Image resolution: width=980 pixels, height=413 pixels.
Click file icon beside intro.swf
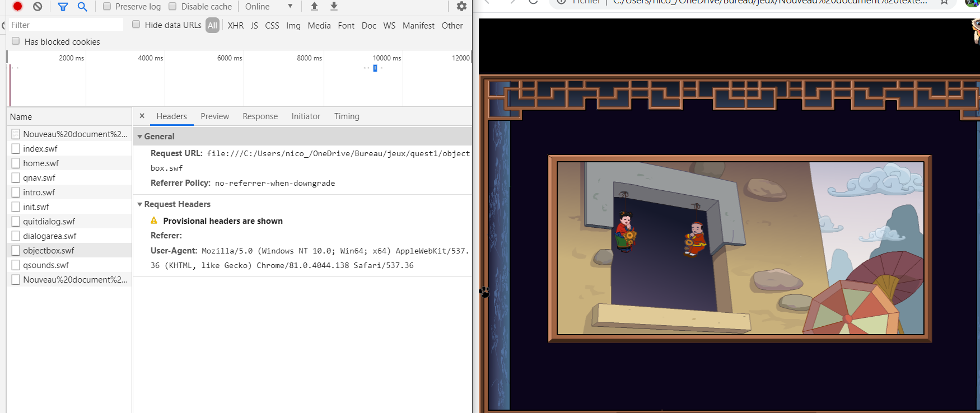[16, 192]
